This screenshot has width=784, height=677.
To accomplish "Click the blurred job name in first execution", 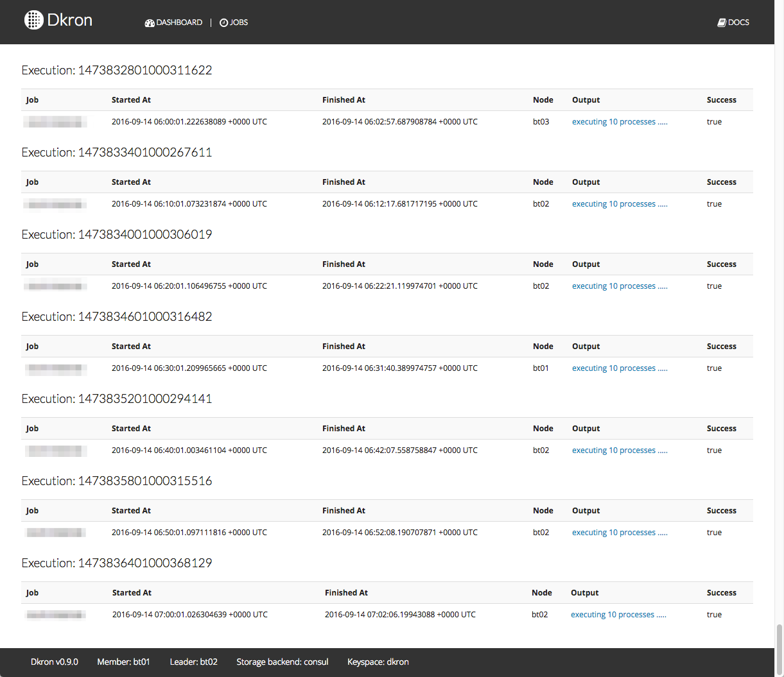I will pos(55,122).
